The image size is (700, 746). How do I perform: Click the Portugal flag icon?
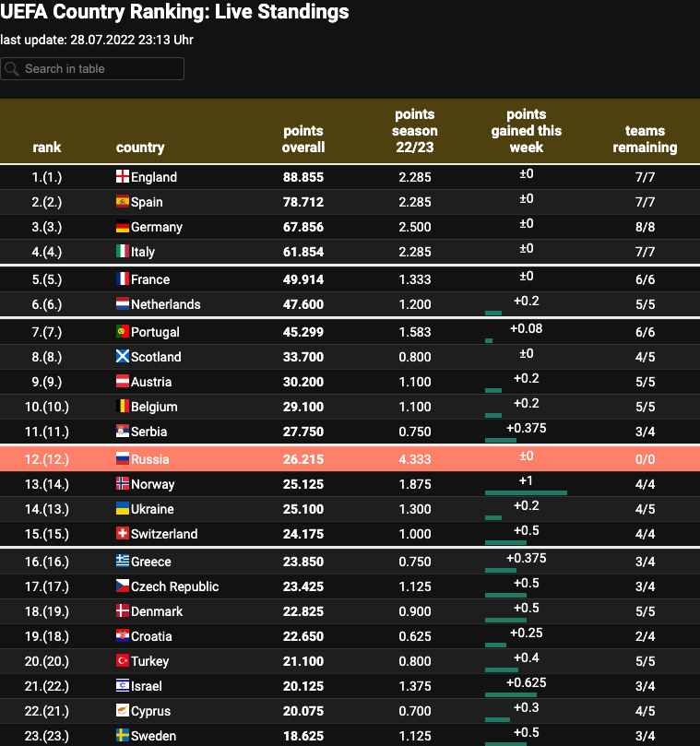click(122, 332)
